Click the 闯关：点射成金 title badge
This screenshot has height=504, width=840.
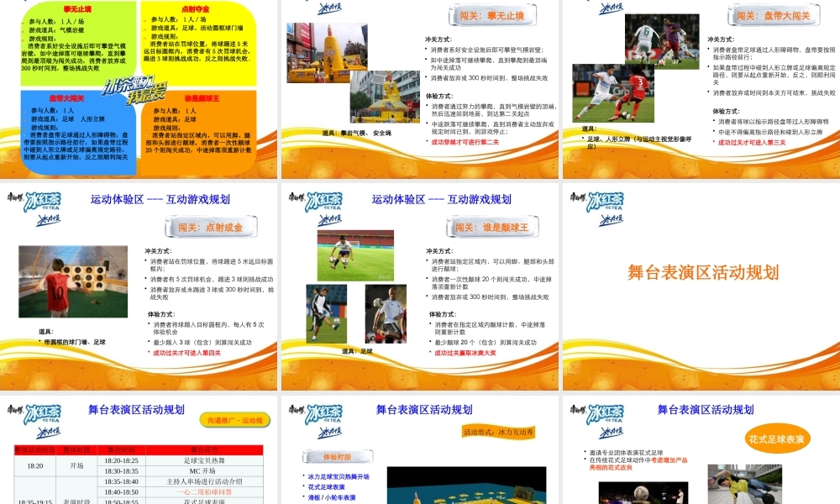[211, 227]
